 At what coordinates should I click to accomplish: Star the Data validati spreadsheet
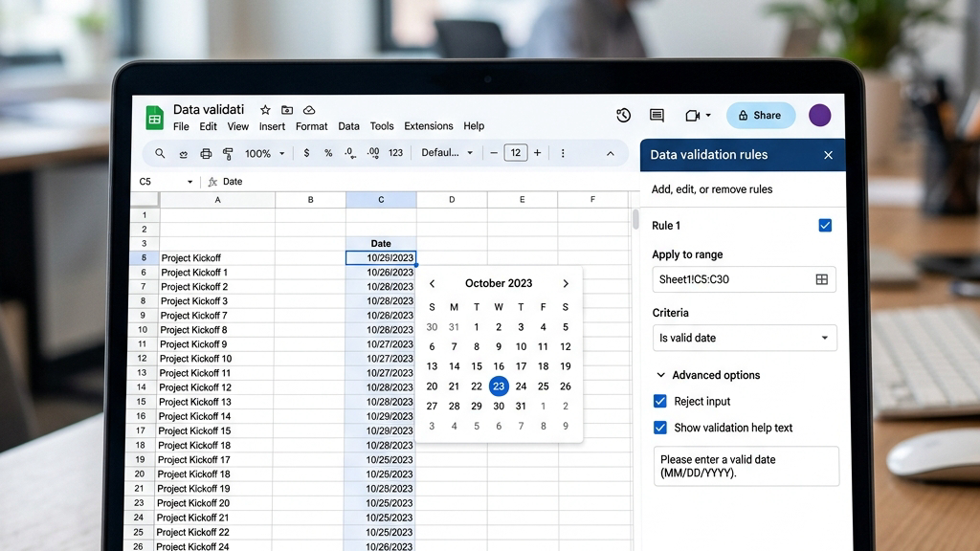click(x=265, y=110)
